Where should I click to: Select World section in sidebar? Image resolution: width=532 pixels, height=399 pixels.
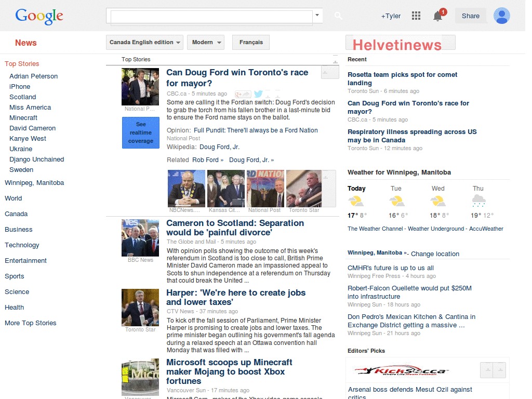(13, 198)
